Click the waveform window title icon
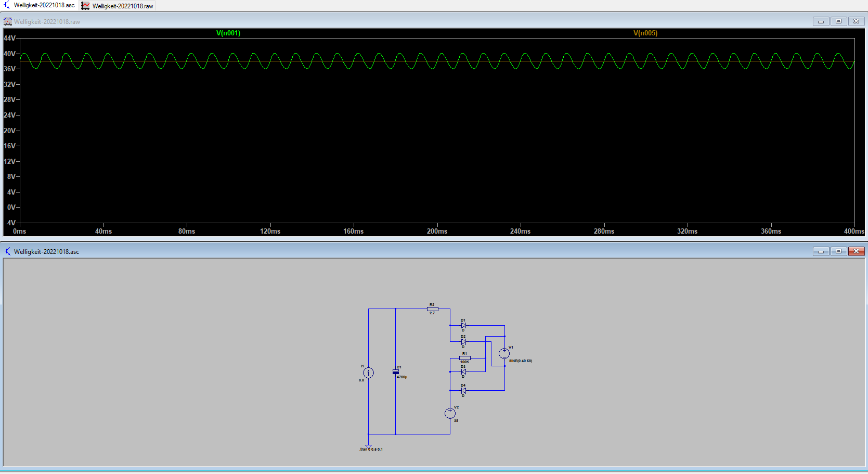The image size is (868, 474). coord(8,21)
